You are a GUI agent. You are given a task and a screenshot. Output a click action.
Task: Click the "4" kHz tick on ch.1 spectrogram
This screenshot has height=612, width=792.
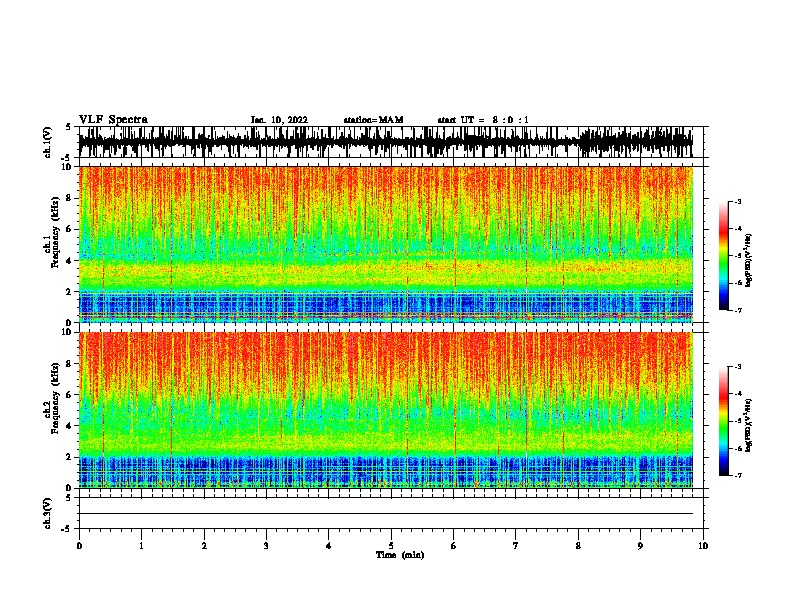click(70, 261)
